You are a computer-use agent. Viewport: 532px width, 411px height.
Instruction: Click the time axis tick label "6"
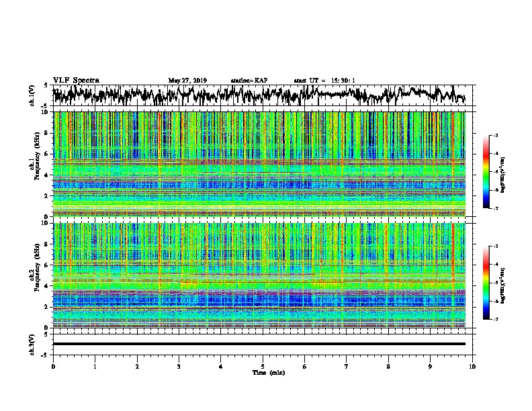point(305,367)
